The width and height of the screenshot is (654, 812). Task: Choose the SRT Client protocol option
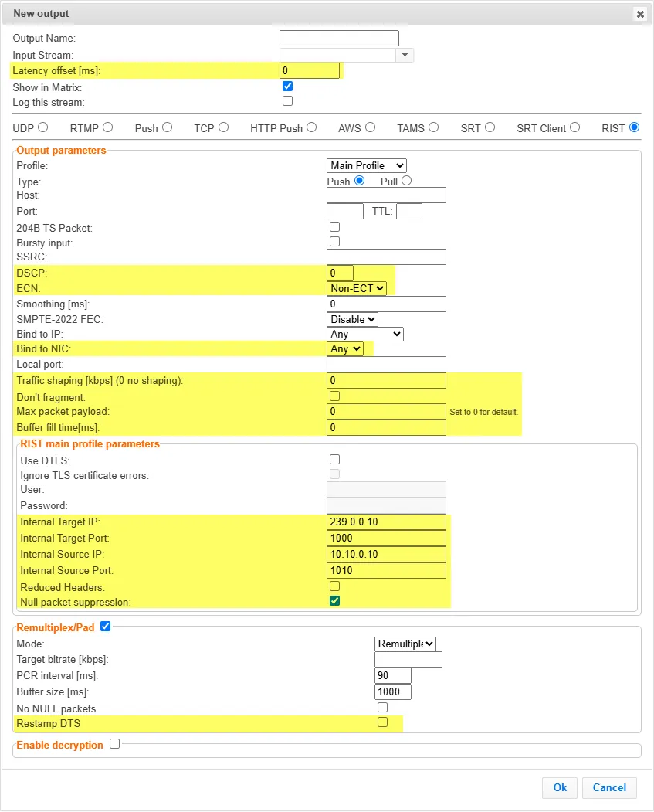point(574,127)
